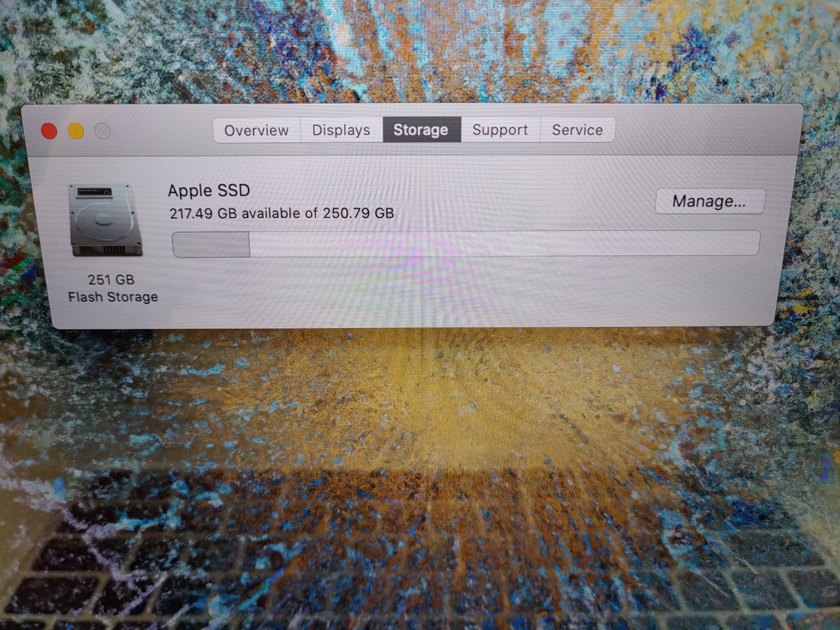Click the Apple SSD drive icon

106,220
